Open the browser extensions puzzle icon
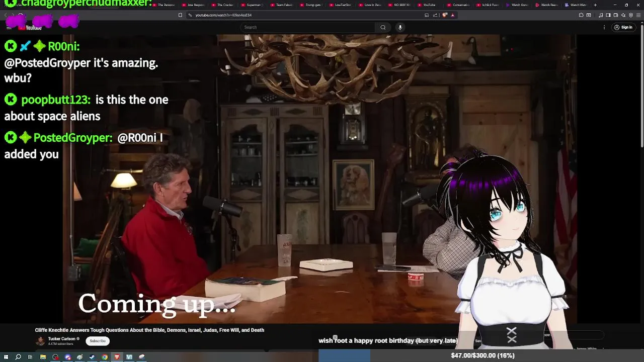644x362 pixels. click(581, 15)
